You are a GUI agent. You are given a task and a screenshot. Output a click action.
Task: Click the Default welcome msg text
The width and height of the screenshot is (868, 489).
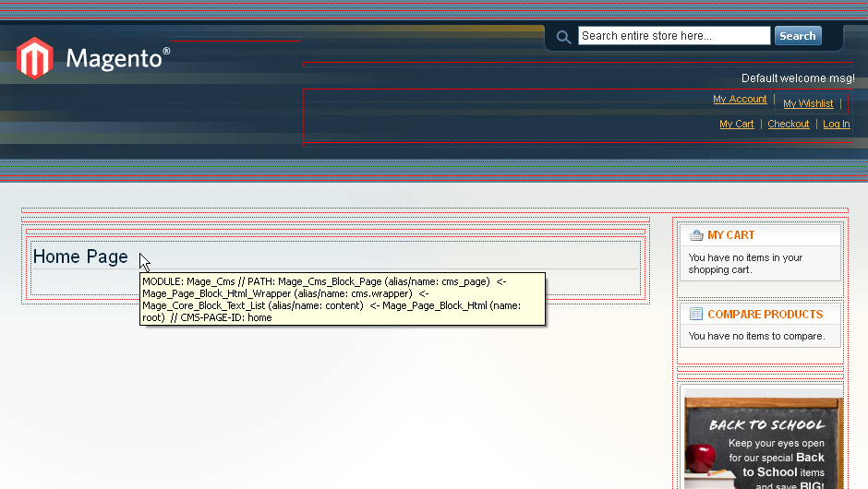tap(798, 79)
